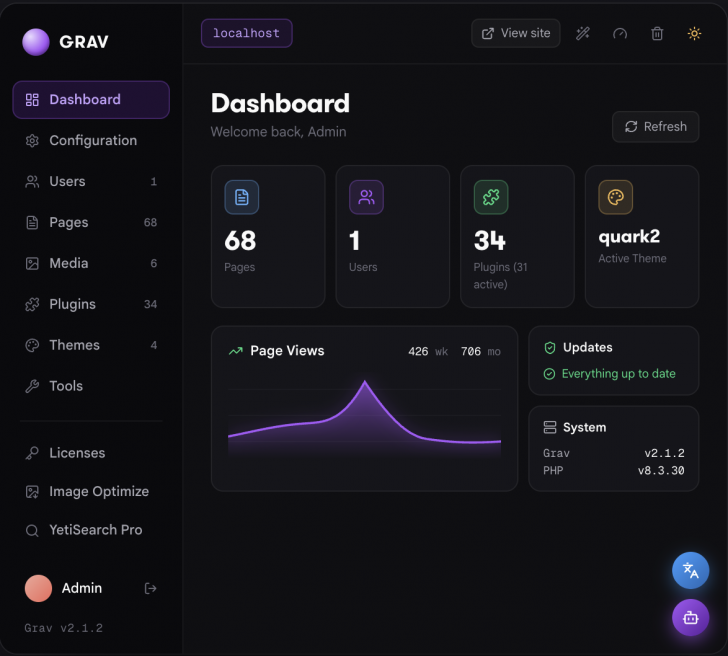Click the Grav v2.1.2 sidebar footer text
Screen dimensions: 728x656
[64, 628]
